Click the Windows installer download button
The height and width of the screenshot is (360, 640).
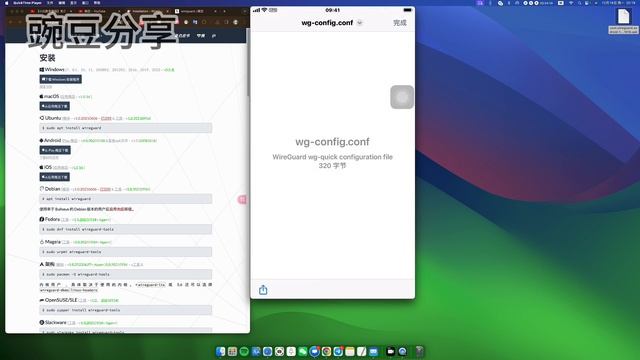(60, 79)
